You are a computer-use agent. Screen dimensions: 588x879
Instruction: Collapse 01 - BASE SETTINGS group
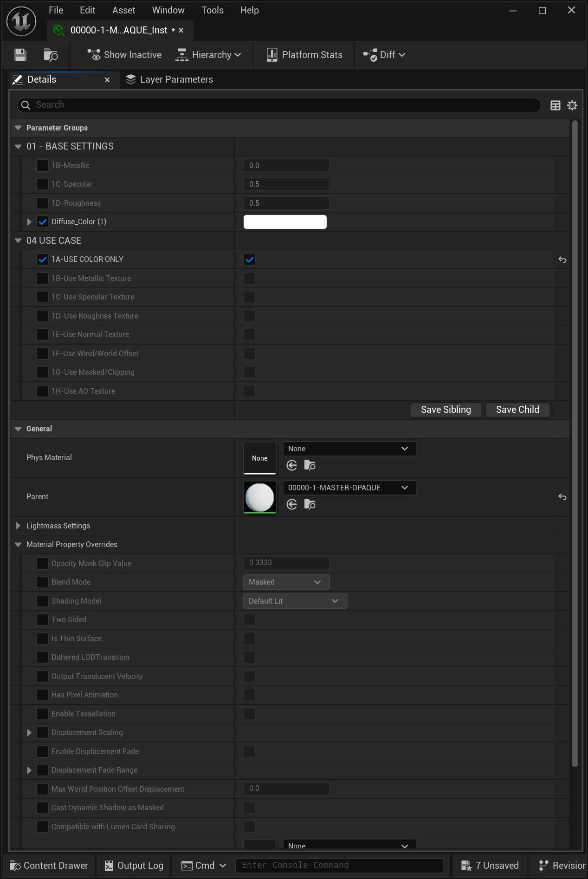[x=18, y=146]
